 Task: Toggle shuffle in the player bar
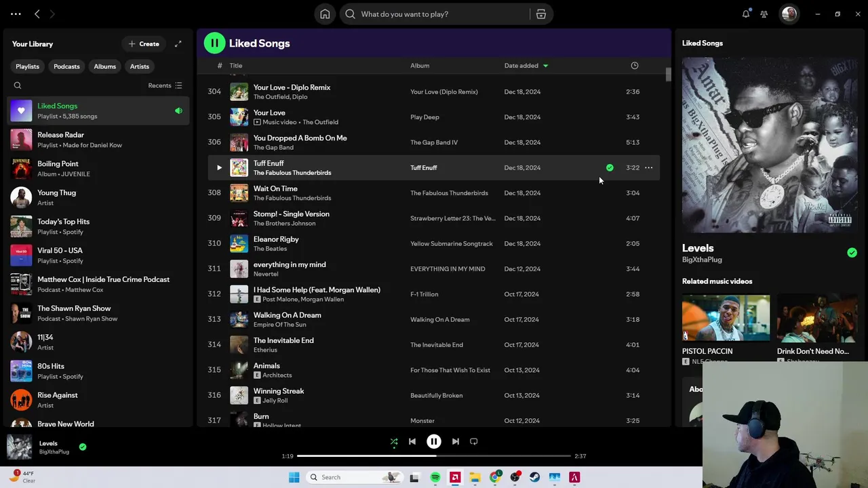click(x=394, y=442)
